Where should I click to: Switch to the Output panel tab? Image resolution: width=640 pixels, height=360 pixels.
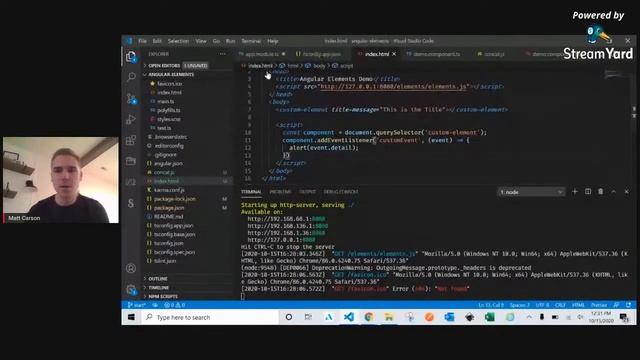307,192
